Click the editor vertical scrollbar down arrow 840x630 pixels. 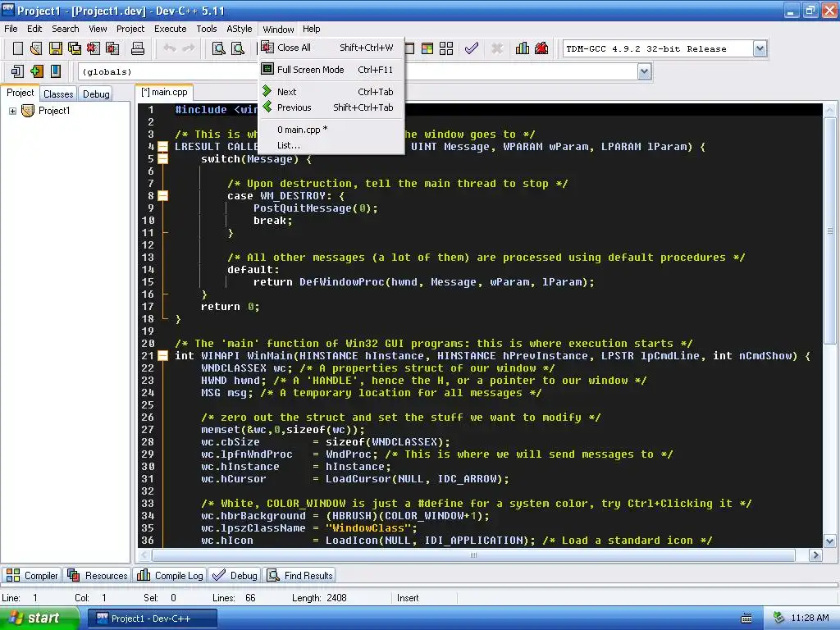(x=830, y=541)
